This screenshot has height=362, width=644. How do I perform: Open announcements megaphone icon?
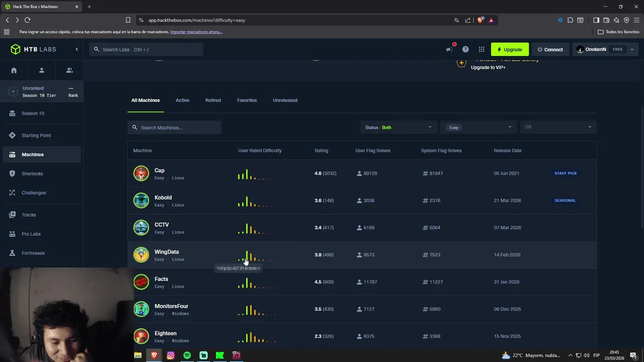pyautogui.click(x=449, y=49)
